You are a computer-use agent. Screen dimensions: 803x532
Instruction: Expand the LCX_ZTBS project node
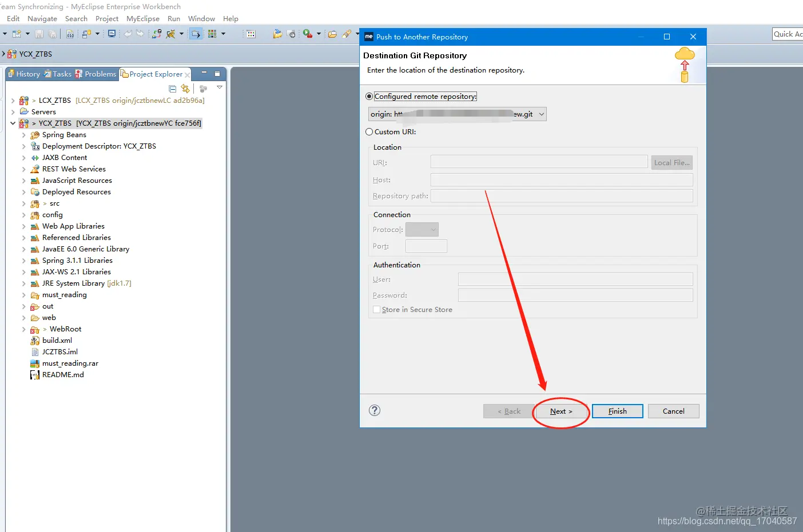point(13,101)
